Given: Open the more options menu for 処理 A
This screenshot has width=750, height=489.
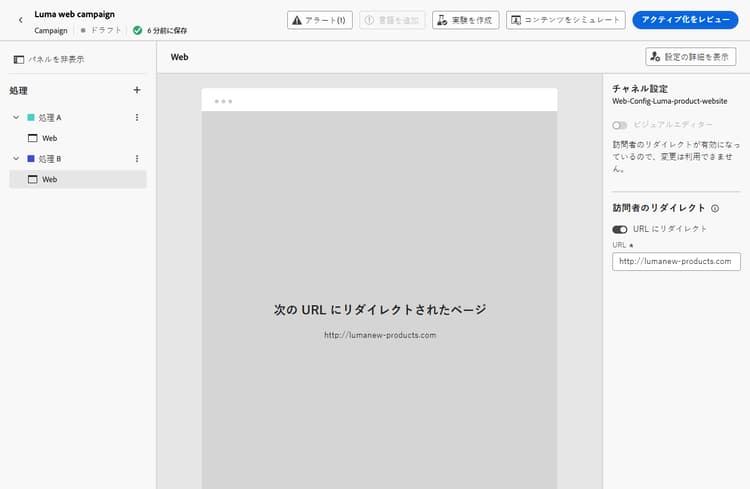Looking at the screenshot, I should [x=137, y=117].
